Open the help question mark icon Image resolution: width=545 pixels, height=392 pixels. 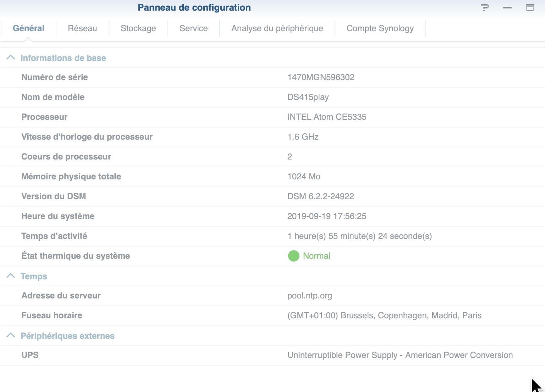485,8
